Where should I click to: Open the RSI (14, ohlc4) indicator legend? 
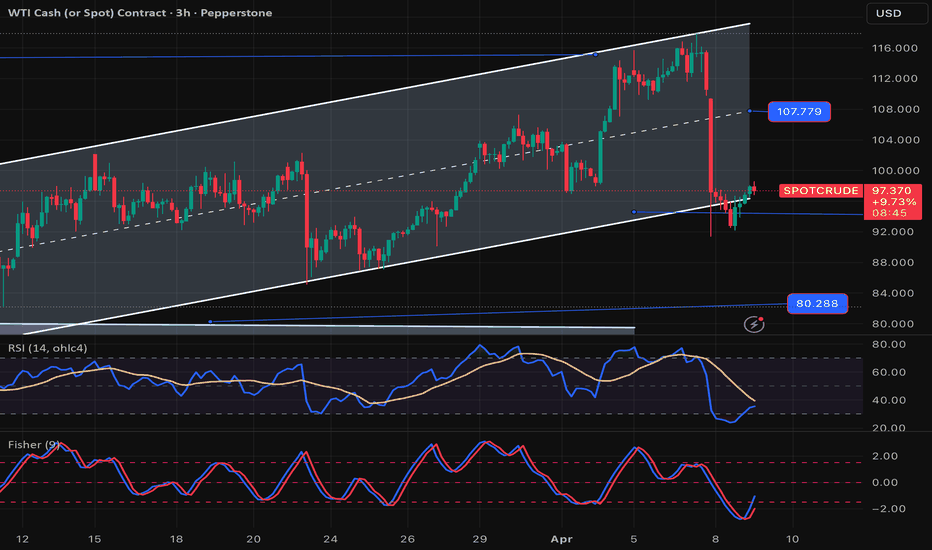[x=46, y=348]
